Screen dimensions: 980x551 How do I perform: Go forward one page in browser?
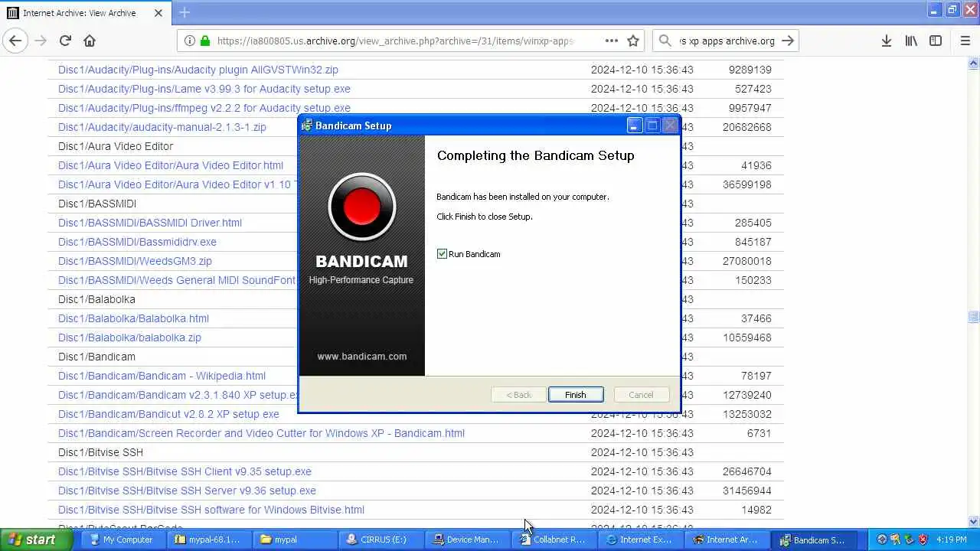(x=41, y=41)
